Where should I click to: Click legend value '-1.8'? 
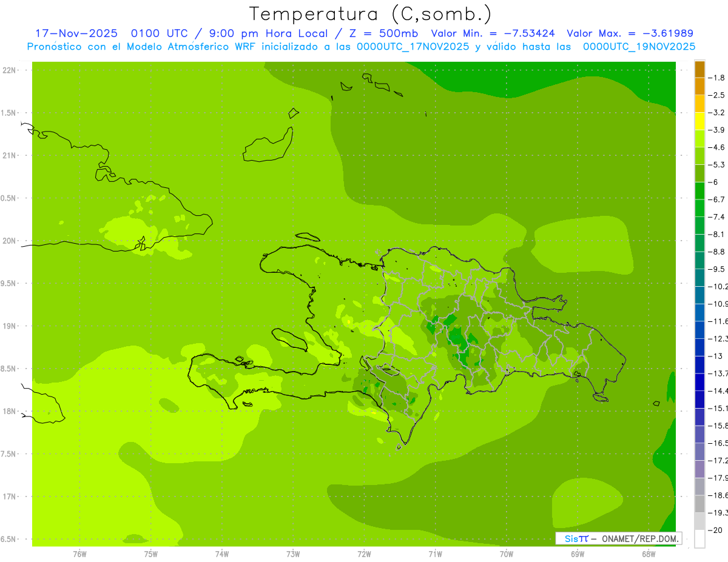tap(717, 78)
